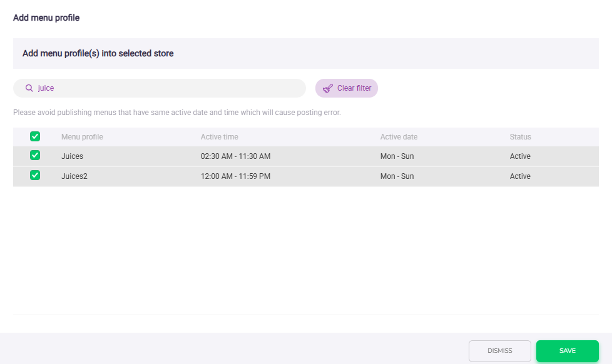Click Active status in the Juices row
The image size is (612, 364).
[x=520, y=156]
